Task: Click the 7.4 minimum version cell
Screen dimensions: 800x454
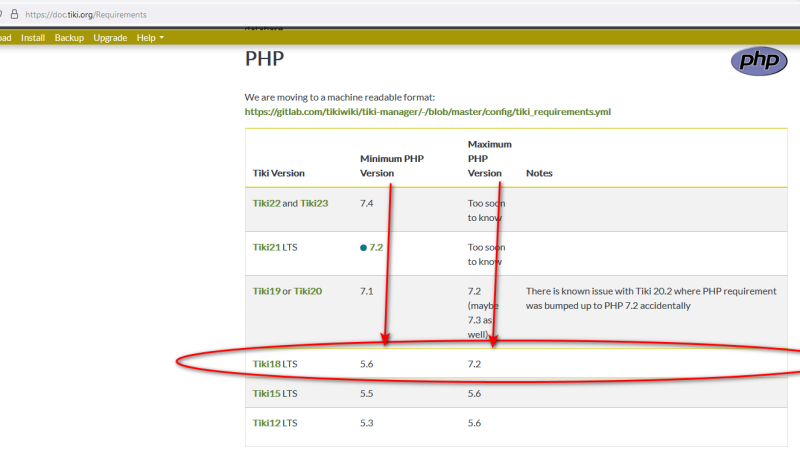Action: coord(366,203)
